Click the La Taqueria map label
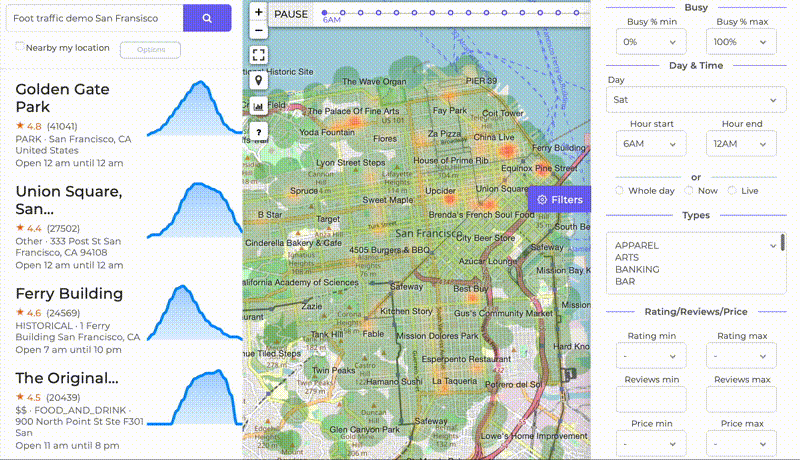Screen dimensions: 800x460 coord(455,380)
